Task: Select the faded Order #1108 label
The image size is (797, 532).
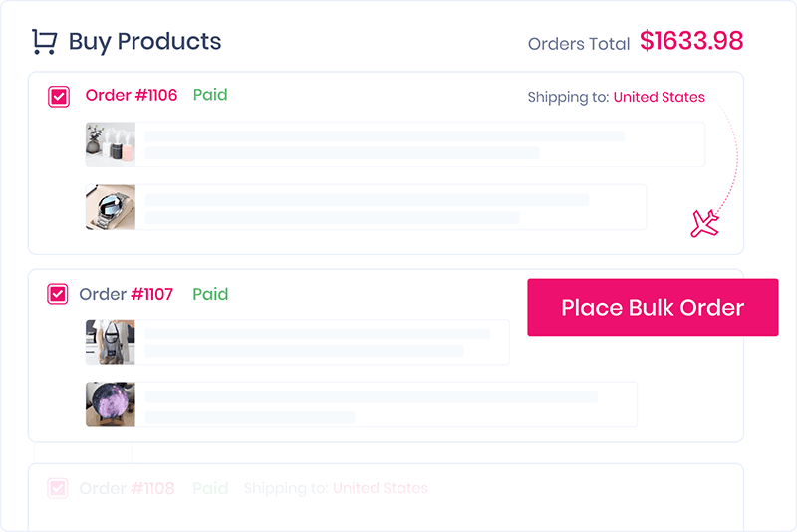Action: (x=127, y=488)
